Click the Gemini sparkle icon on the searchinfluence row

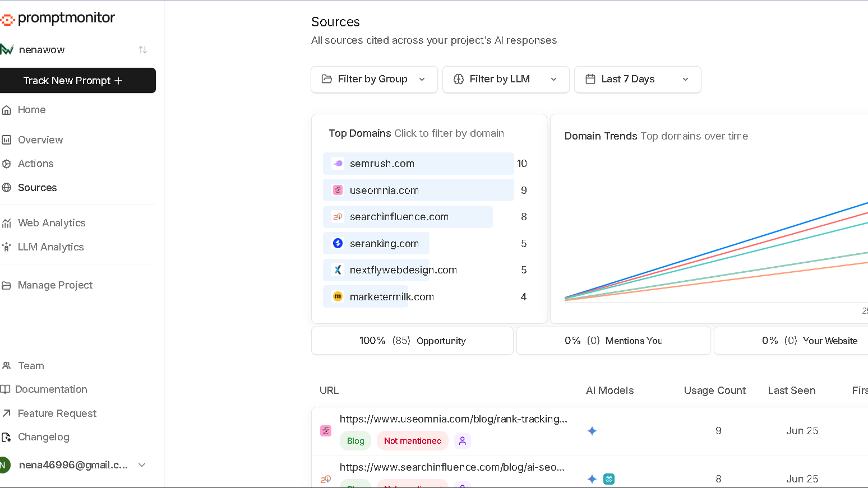(592, 479)
